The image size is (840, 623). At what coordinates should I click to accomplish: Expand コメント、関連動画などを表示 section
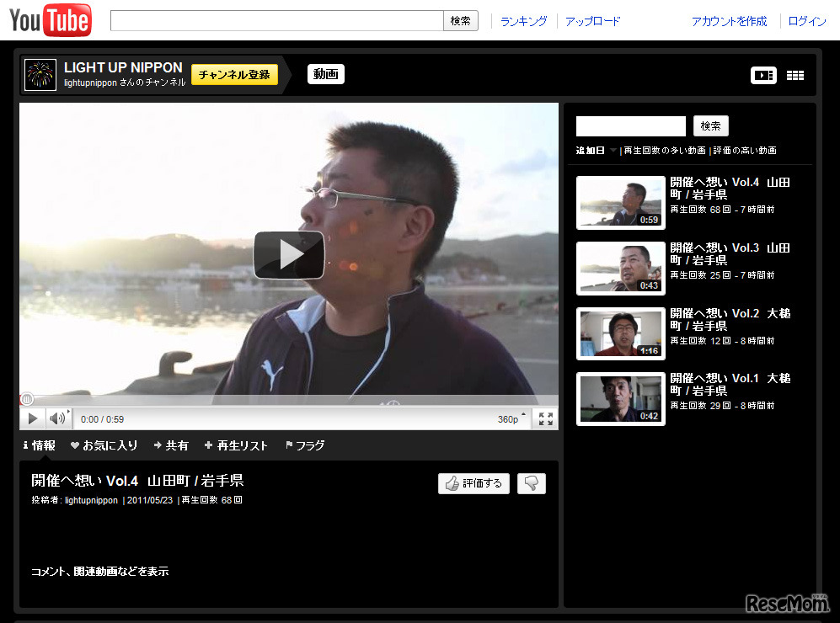(99, 572)
